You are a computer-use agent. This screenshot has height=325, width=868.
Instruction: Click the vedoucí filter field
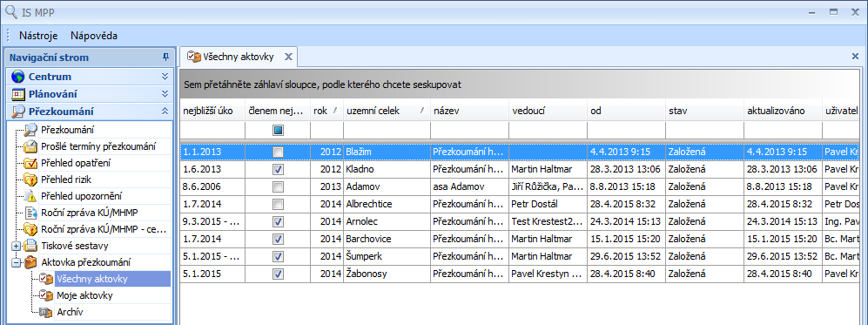[x=548, y=130]
